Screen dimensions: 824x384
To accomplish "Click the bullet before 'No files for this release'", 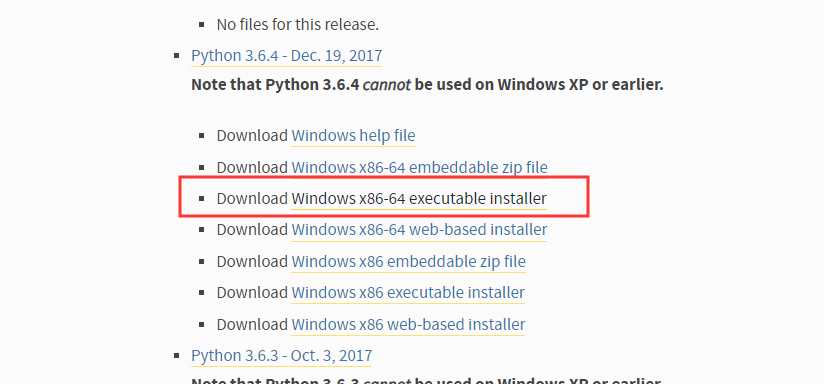I will [x=202, y=24].
